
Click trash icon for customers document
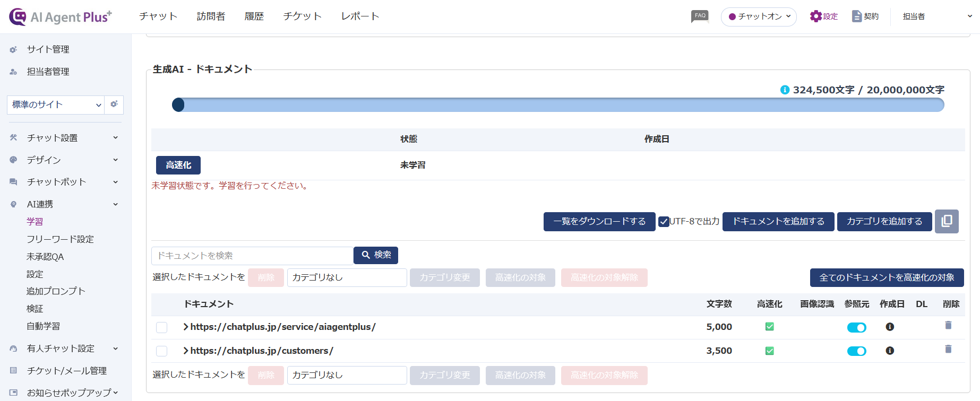coord(948,349)
